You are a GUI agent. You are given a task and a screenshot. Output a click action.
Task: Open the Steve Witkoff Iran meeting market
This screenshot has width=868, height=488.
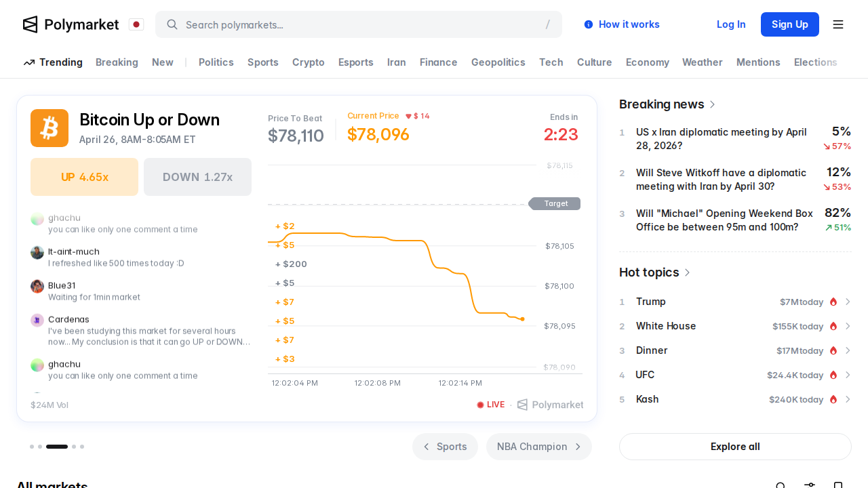click(722, 180)
